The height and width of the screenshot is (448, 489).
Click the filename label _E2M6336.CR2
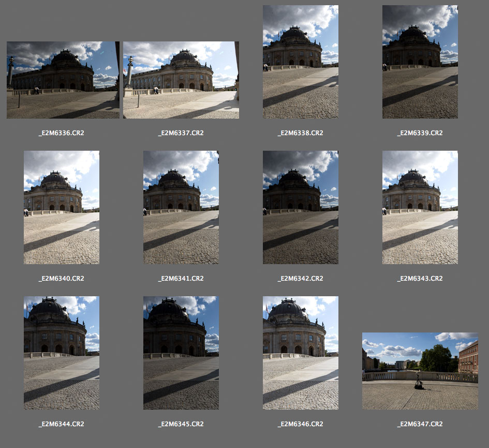click(62, 133)
